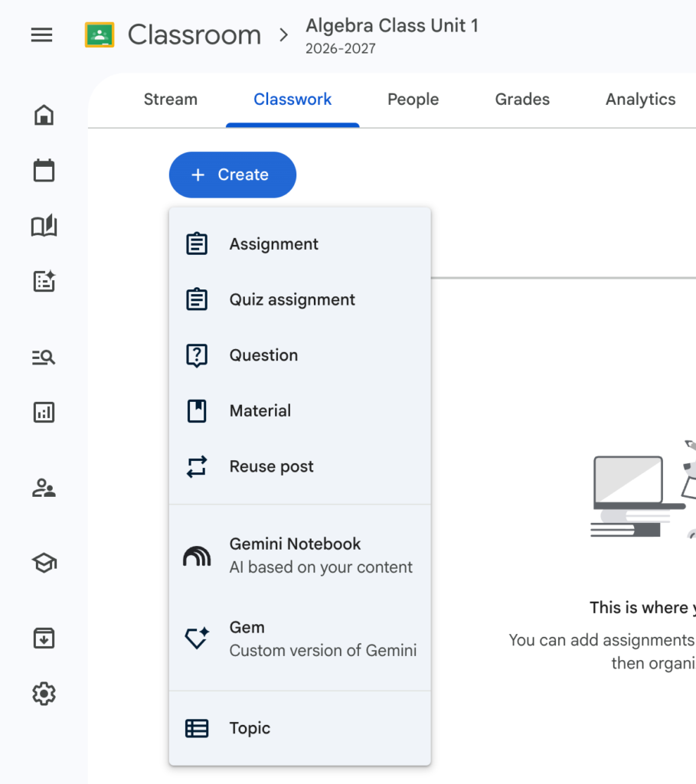Image resolution: width=696 pixels, height=784 pixels.
Task: Click the Topic list icon
Action: tap(197, 729)
